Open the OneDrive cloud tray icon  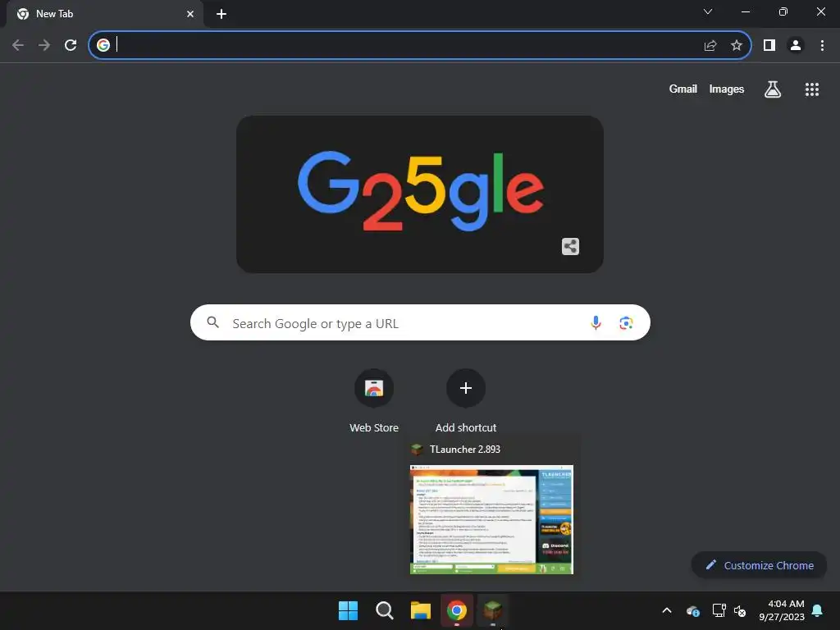click(x=692, y=610)
